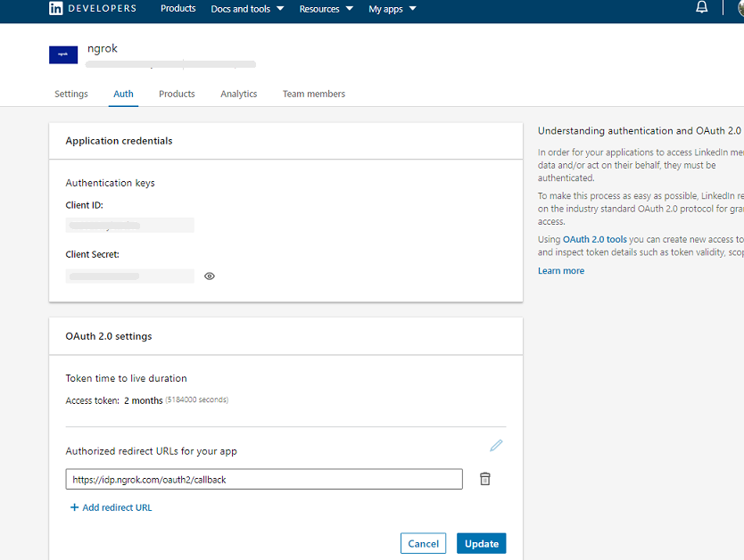Open the Analytics tab

click(x=239, y=94)
